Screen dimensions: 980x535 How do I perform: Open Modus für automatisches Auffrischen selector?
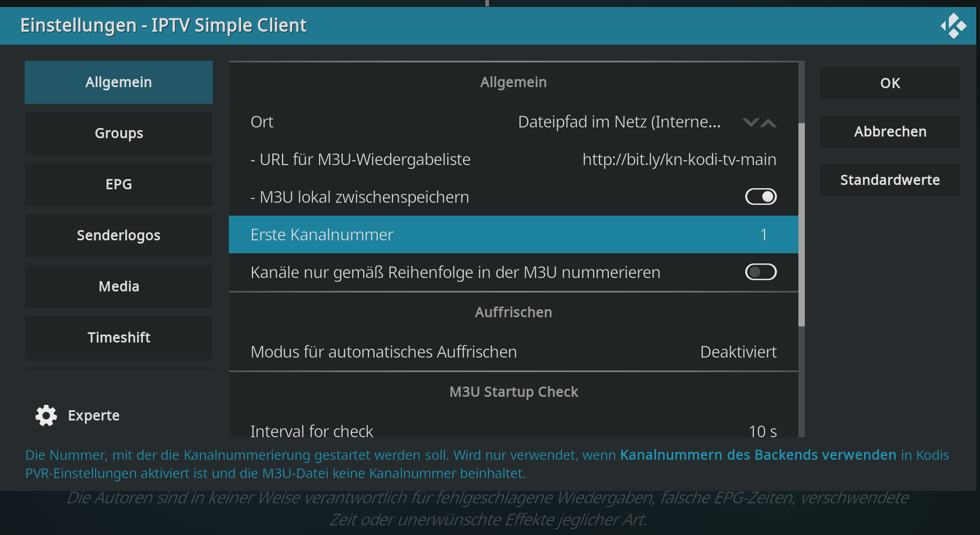click(x=514, y=352)
